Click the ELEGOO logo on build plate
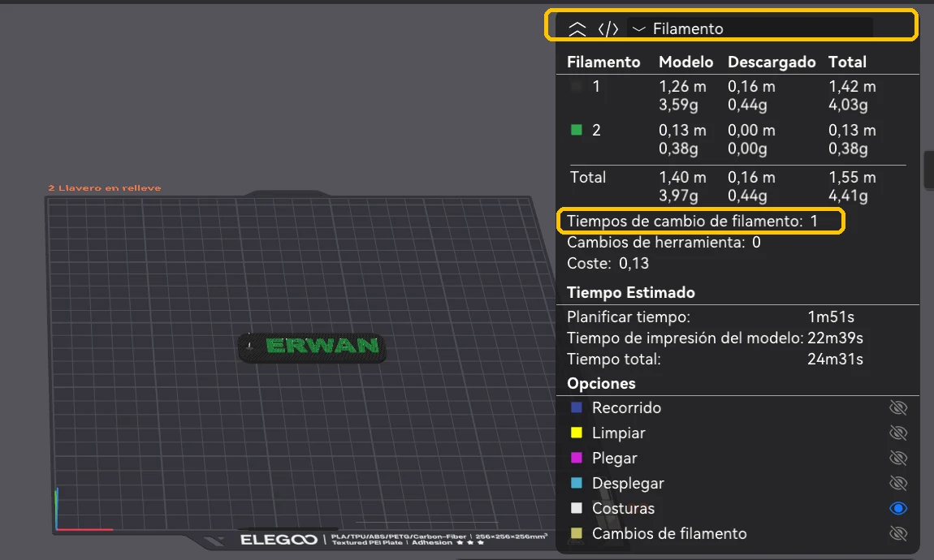 click(x=279, y=540)
